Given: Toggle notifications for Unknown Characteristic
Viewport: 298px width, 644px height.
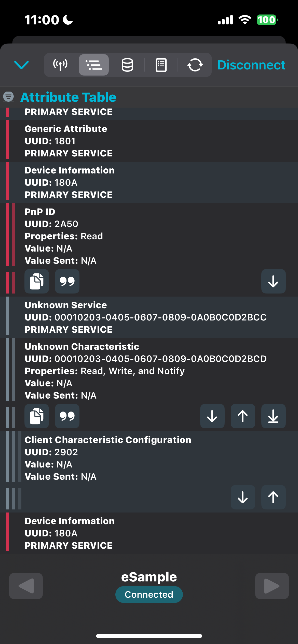Looking at the screenshot, I should pos(274,416).
